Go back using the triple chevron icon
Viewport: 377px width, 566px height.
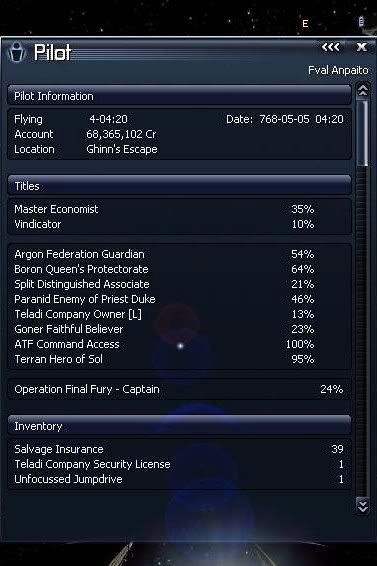(x=330, y=47)
